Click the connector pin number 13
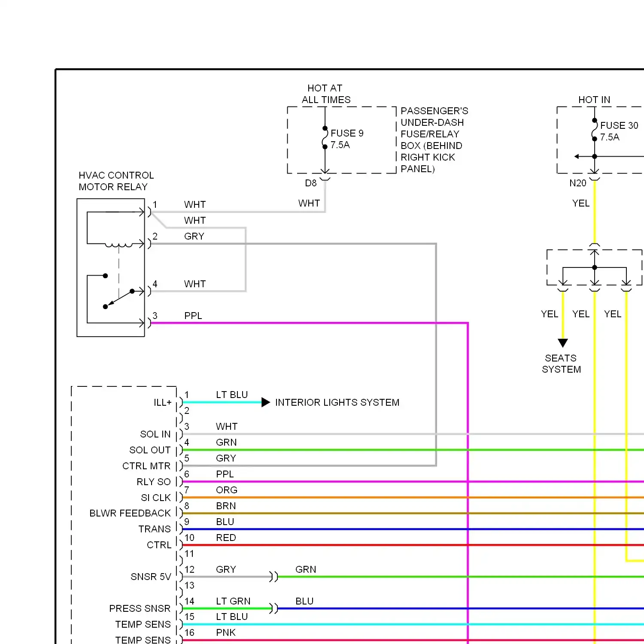Image resolution: width=644 pixels, height=644 pixels. (189, 586)
